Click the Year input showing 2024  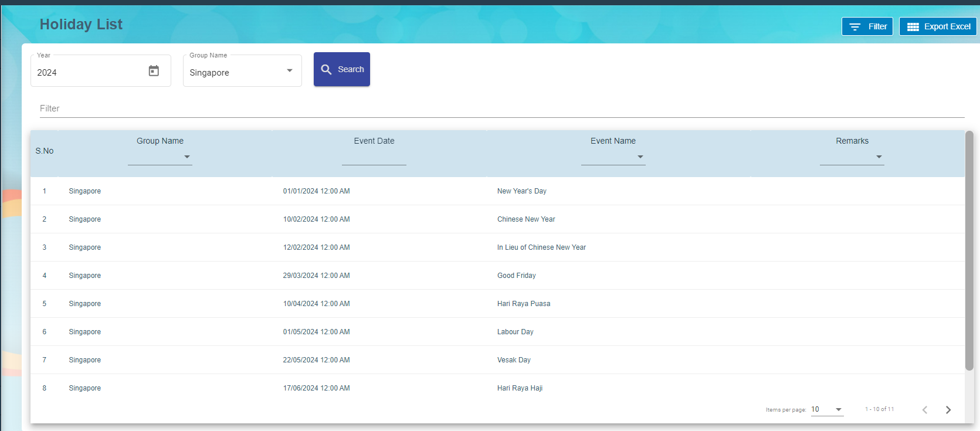pyautogui.click(x=88, y=73)
